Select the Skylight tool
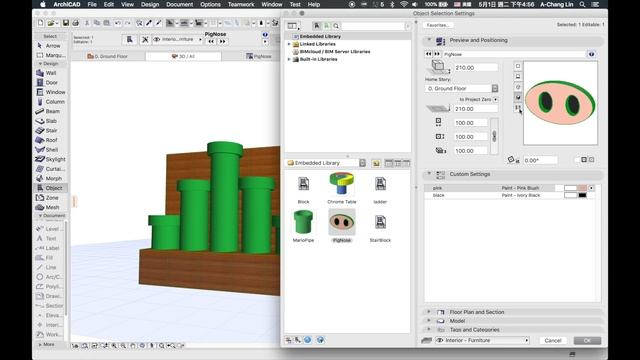 coord(50,159)
